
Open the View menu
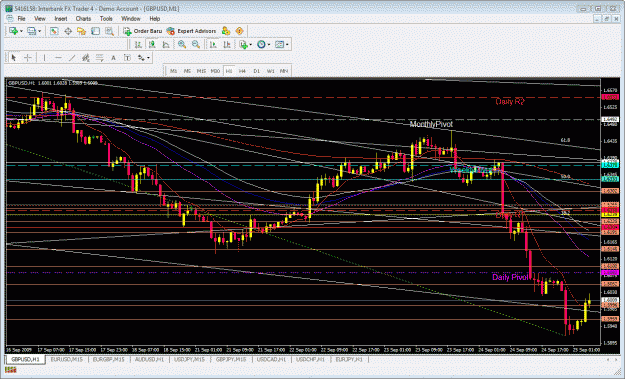coord(40,19)
